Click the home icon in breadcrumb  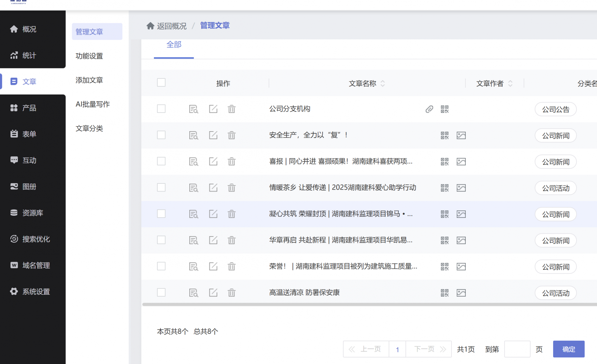150,26
